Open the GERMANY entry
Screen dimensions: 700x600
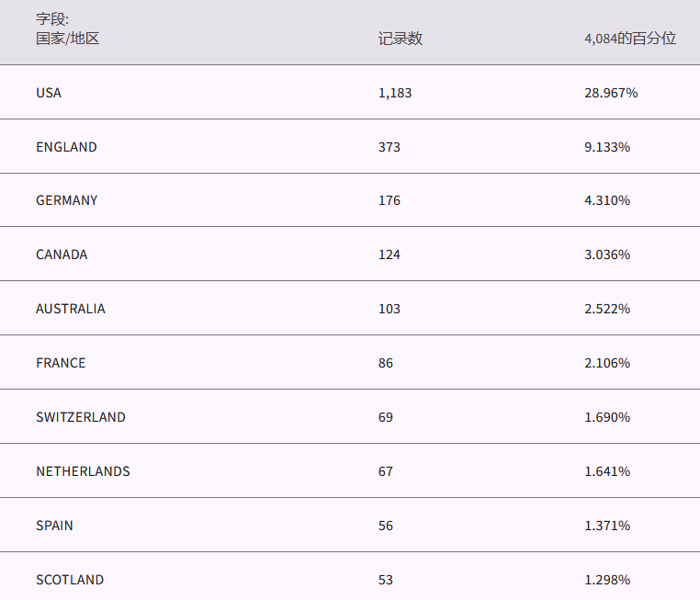(x=66, y=200)
